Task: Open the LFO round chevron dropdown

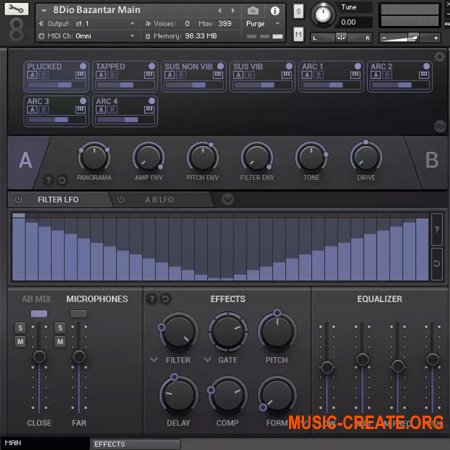Action: click(228, 200)
